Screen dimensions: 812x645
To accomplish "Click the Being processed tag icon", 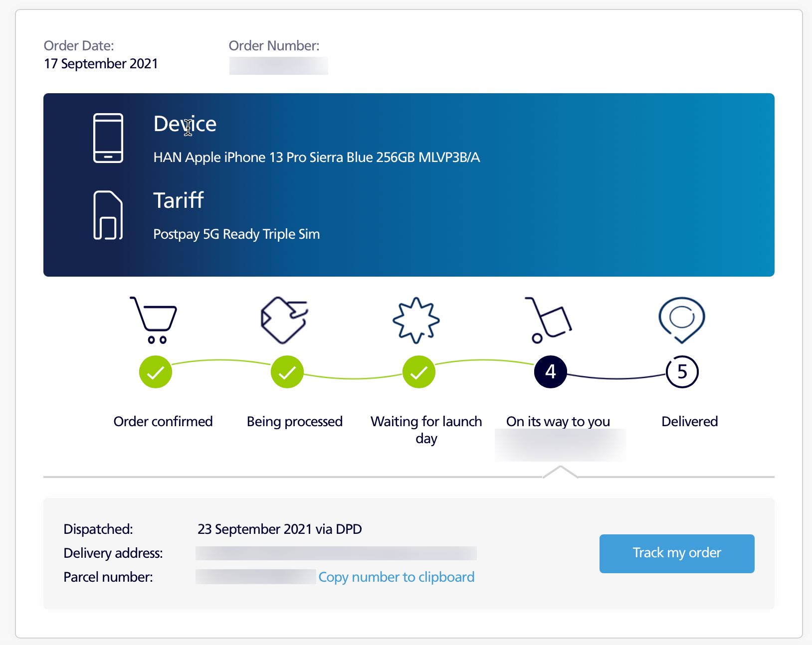I will (284, 320).
